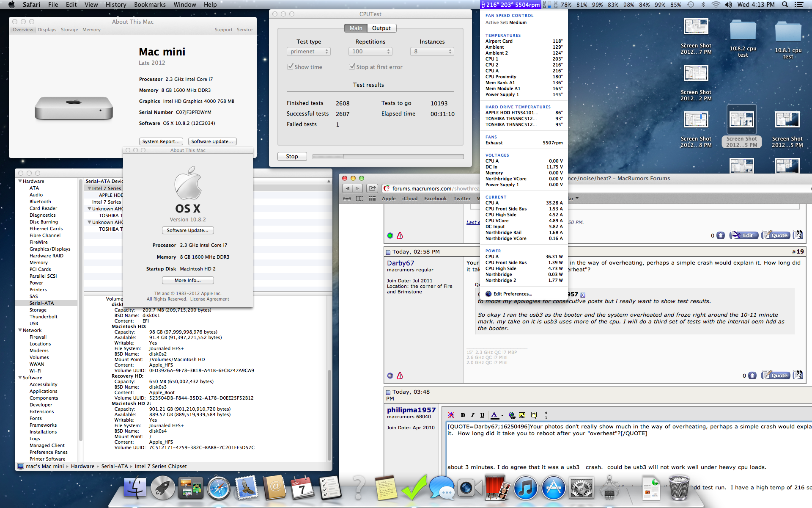Viewport: 812px width, 508px height.
Task: Open the Memory tab in About This Mac
Action: (91, 30)
